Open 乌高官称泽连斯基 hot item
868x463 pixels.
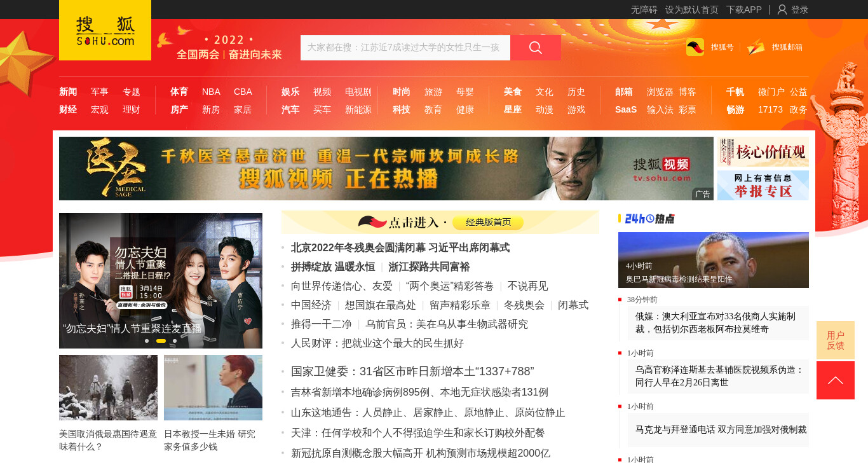click(718, 376)
